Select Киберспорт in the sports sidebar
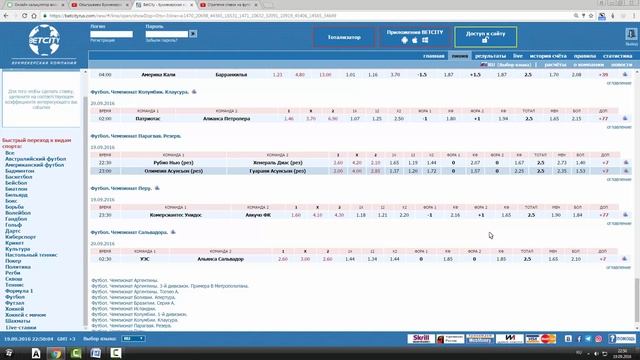640x360 pixels. (20, 237)
